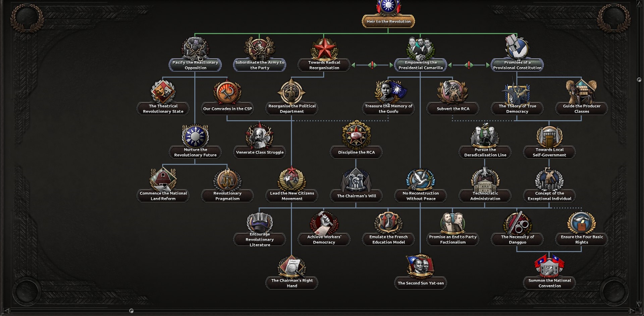This screenshot has width=644, height=316.
Task: Click 'Guide the Producer Classes' name plate
Action: 582,109
